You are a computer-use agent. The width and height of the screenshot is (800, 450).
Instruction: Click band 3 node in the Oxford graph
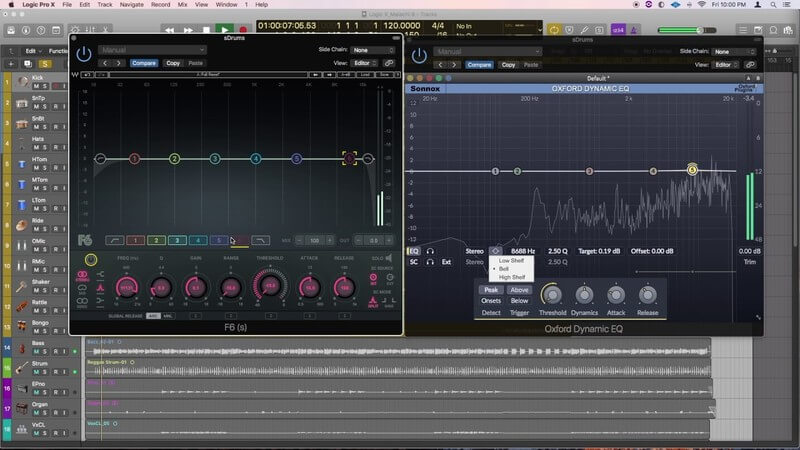[x=589, y=171]
